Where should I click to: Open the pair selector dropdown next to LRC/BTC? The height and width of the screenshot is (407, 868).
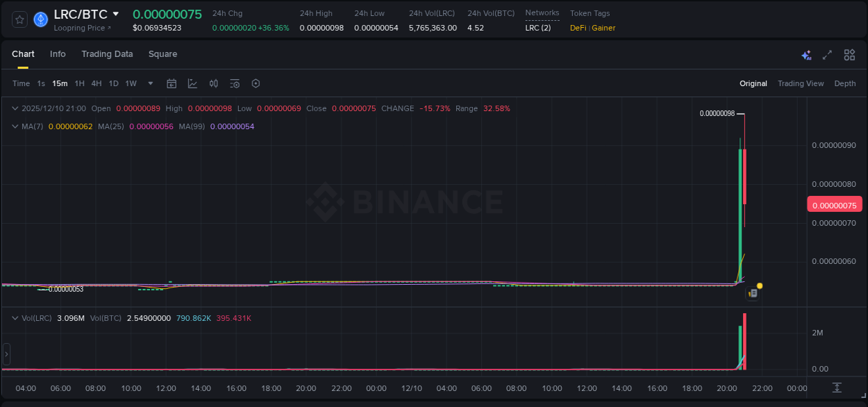point(115,13)
